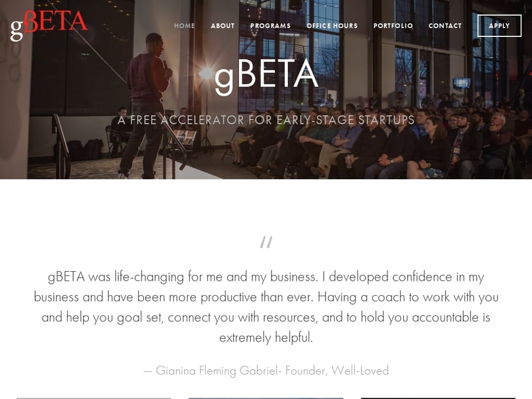Open the Programs navigation item

click(270, 26)
